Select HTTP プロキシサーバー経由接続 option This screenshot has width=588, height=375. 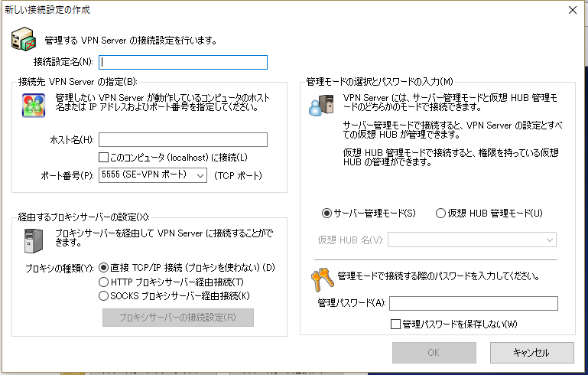pyautogui.click(x=104, y=282)
